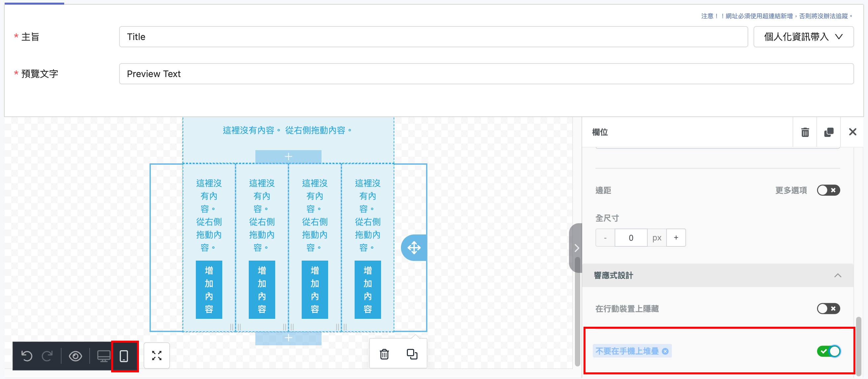The width and height of the screenshot is (868, 379).
Task: Click trash icon in 欄位 panel header
Action: (x=804, y=132)
